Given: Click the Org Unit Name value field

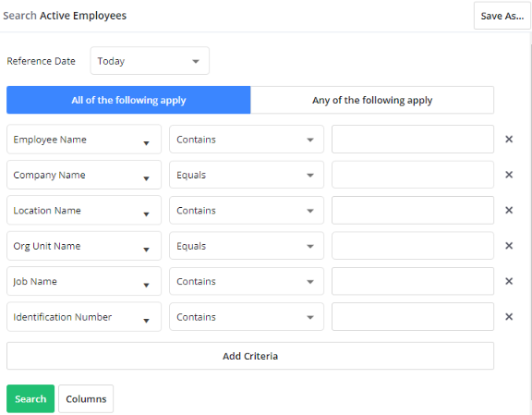Looking at the screenshot, I should tap(413, 246).
